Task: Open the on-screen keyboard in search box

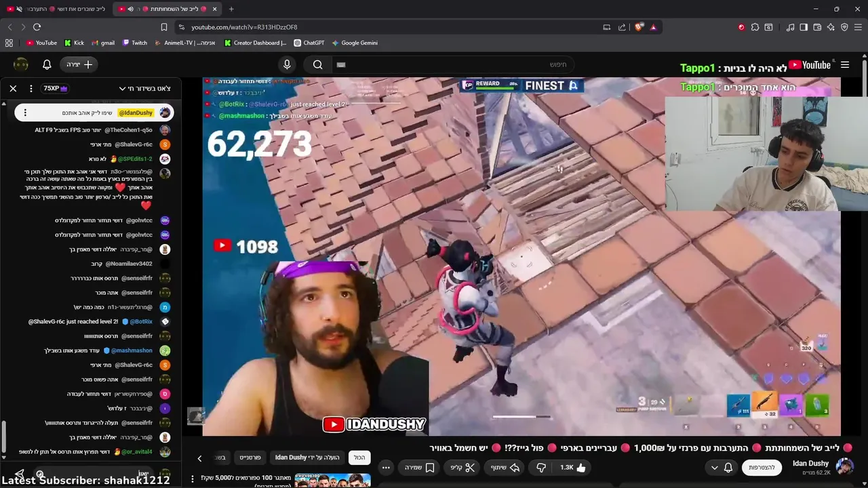Action: (341, 64)
